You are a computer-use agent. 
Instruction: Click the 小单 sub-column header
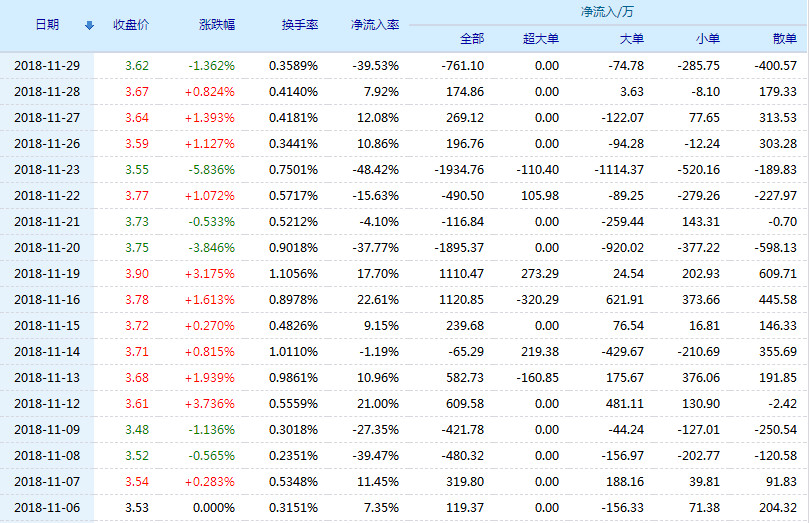pyautogui.click(x=707, y=39)
